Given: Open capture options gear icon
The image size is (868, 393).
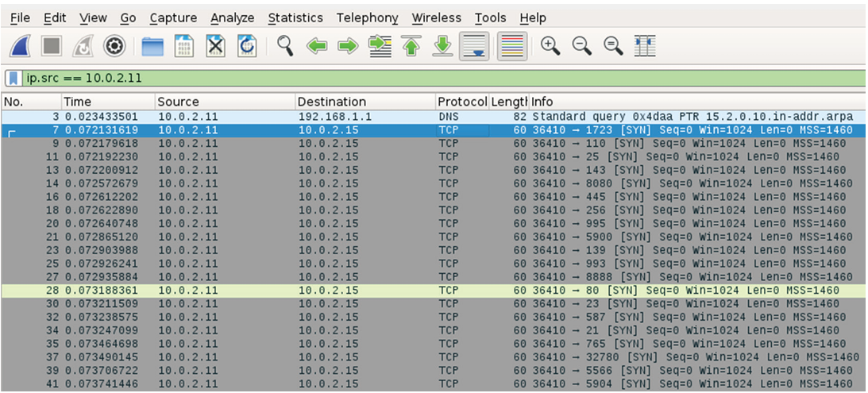Looking at the screenshot, I should coord(115,47).
